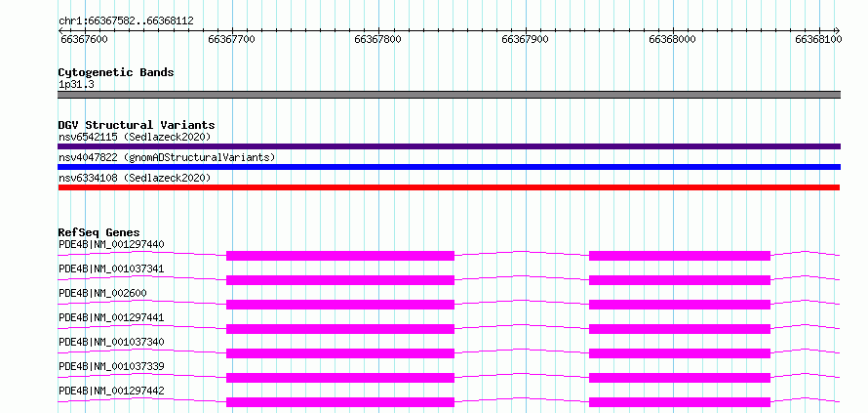This screenshot has height=413, width=868.
Task: Open the PDE4B|NM_001037341 transcript label
Action: (111, 268)
